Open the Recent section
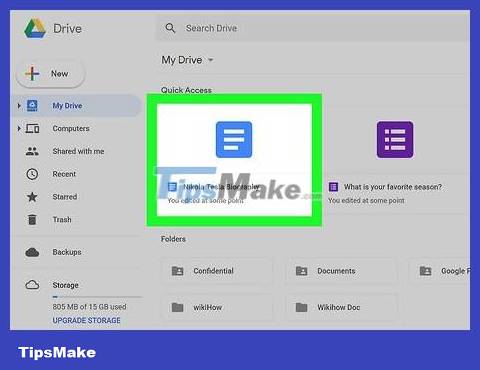This screenshot has width=480, height=370. 64,174
